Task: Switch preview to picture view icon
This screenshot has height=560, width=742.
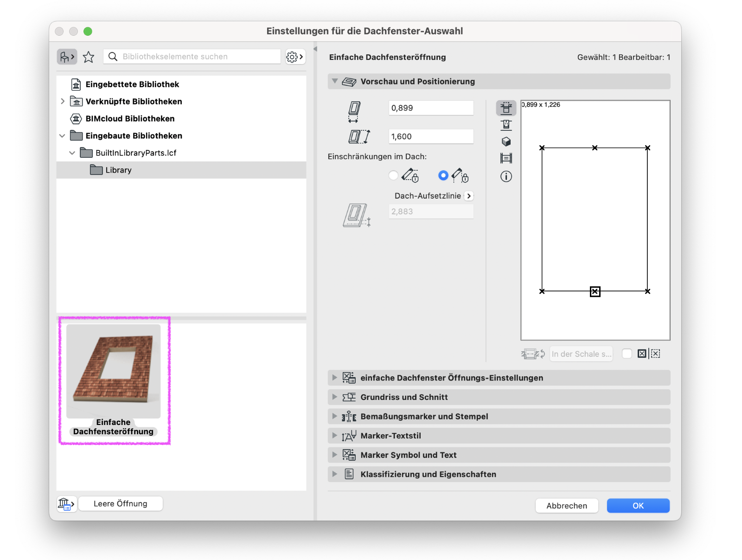Action: point(506,158)
